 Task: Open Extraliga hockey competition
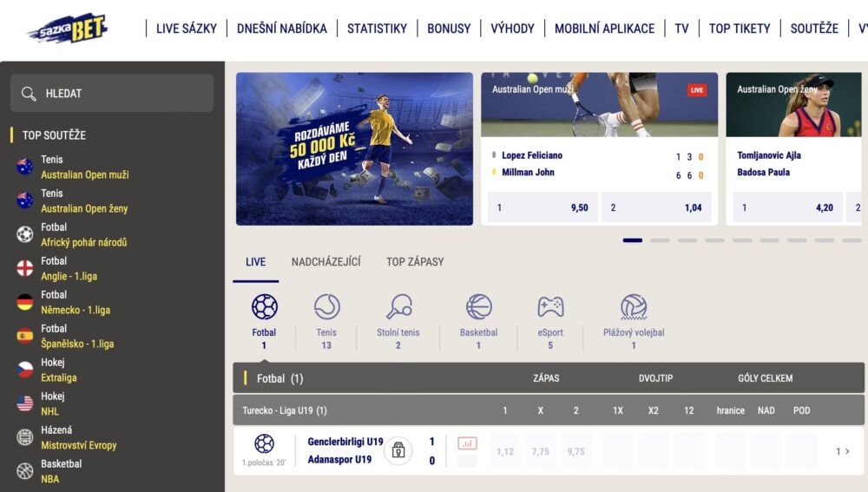[59, 377]
